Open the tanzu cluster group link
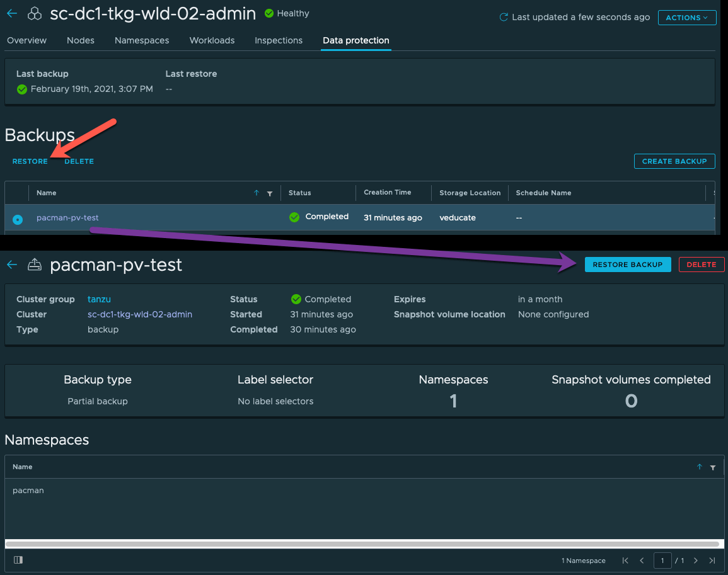This screenshot has width=728, height=575. [x=99, y=299]
